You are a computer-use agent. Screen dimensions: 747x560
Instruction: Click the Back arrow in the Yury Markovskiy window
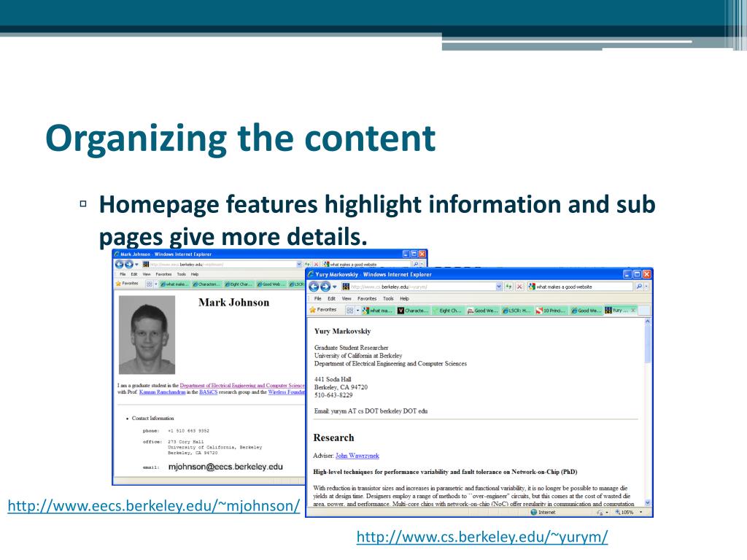(x=314, y=287)
